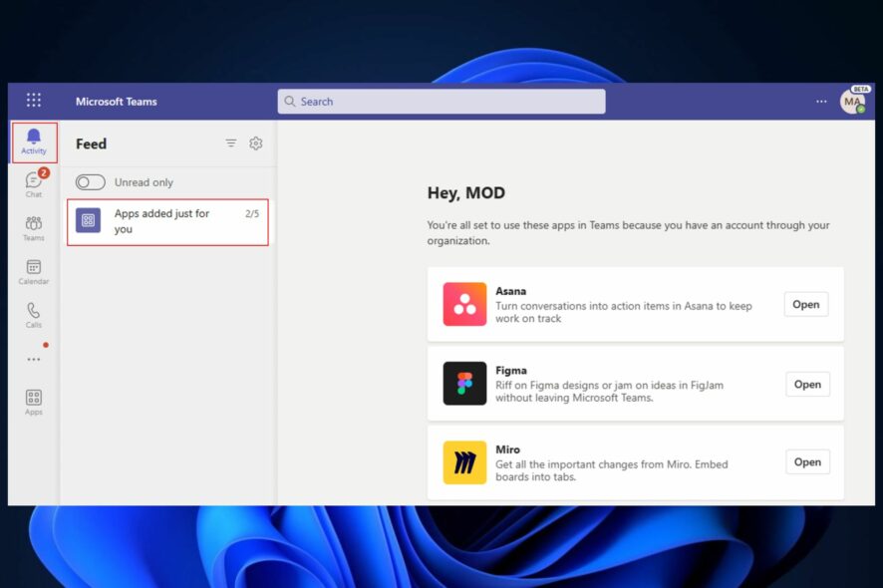The width and height of the screenshot is (883, 588).
Task: Click the Microsoft Teams title
Action: (117, 102)
